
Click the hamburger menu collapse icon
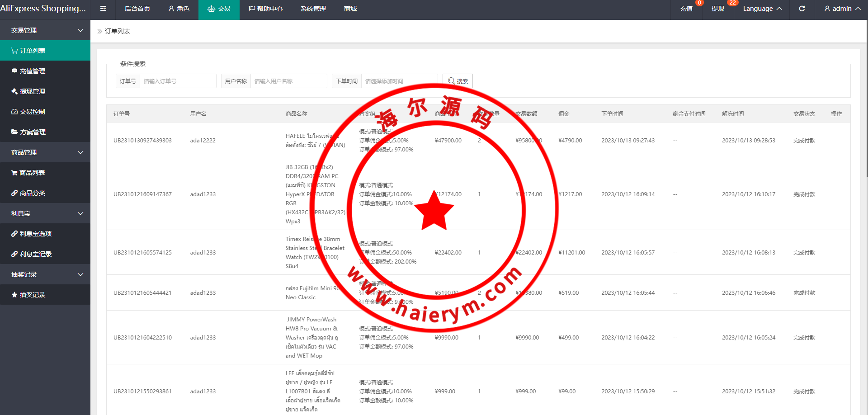pos(103,9)
